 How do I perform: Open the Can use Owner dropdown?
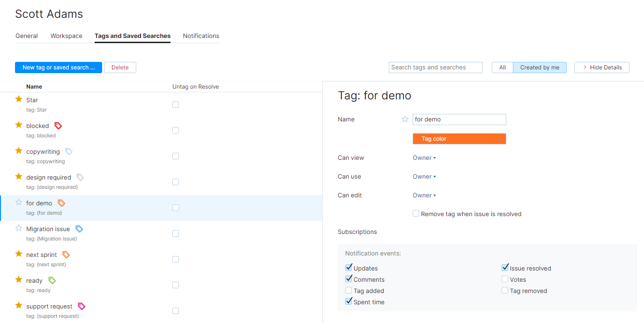[424, 177]
